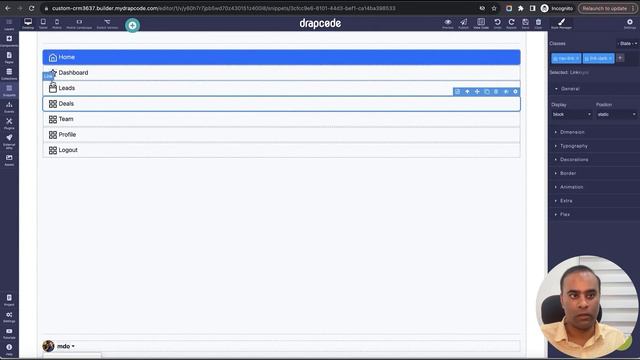Expand the Typography section
The width and height of the screenshot is (640, 360).
click(x=593, y=146)
